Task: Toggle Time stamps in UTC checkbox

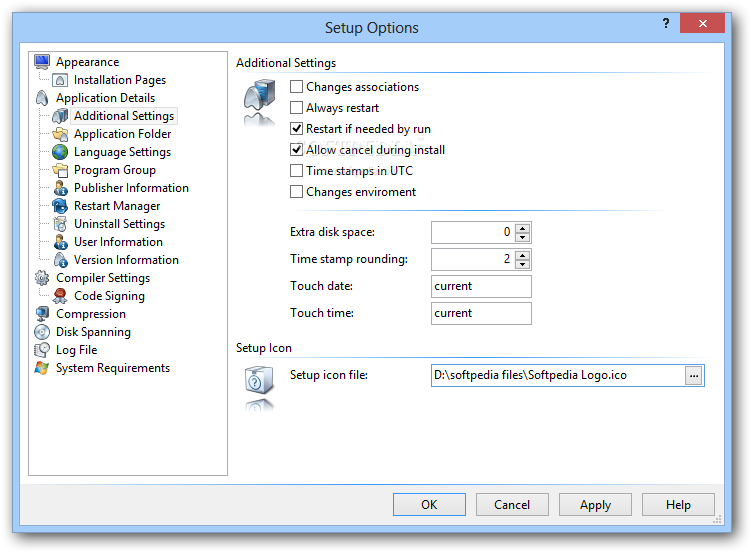Action: pyautogui.click(x=296, y=171)
